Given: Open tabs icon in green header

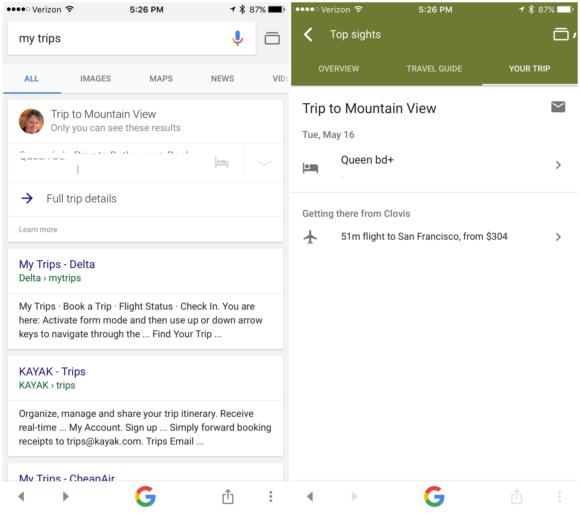Looking at the screenshot, I should [561, 34].
